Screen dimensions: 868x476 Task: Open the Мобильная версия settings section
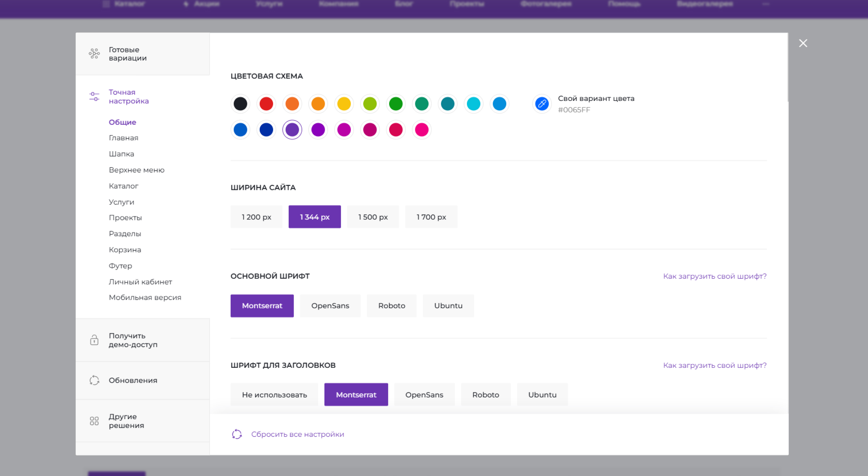coord(145,297)
